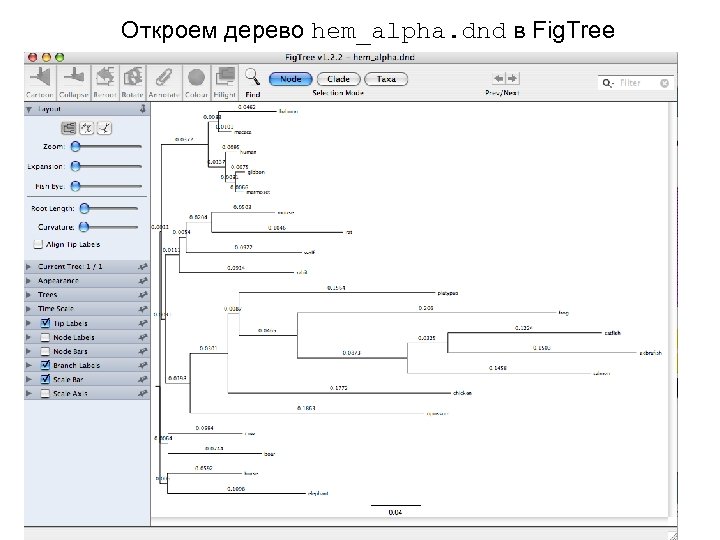Open the Find magnifier tool
The width and height of the screenshot is (720, 540).
pyautogui.click(x=252, y=77)
